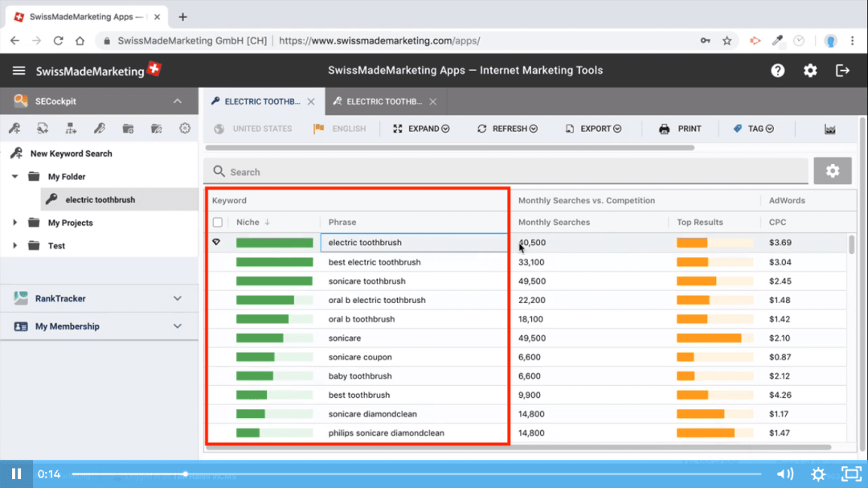This screenshot has width=868, height=488.
Task: Open the help question mark icon
Action: tap(778, 71)
